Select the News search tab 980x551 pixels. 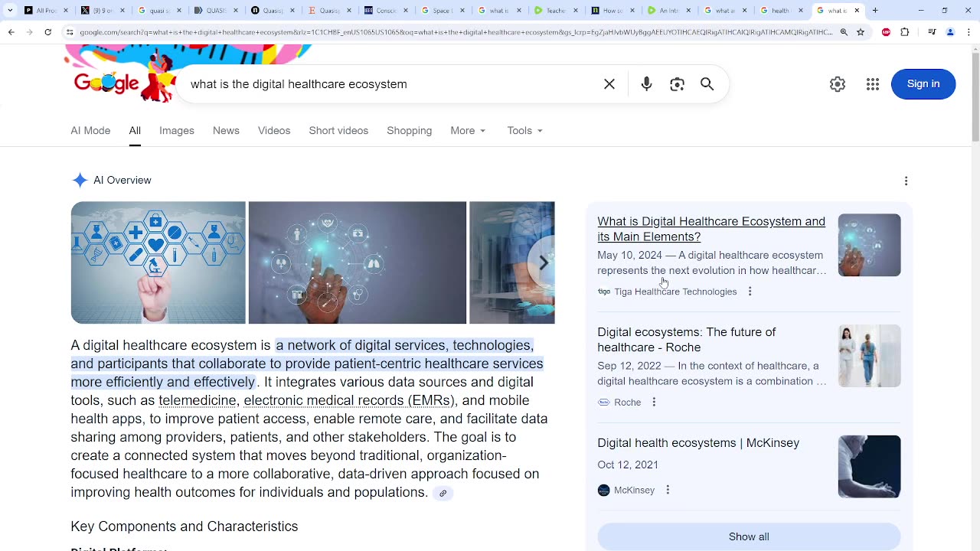pos(226,131)
